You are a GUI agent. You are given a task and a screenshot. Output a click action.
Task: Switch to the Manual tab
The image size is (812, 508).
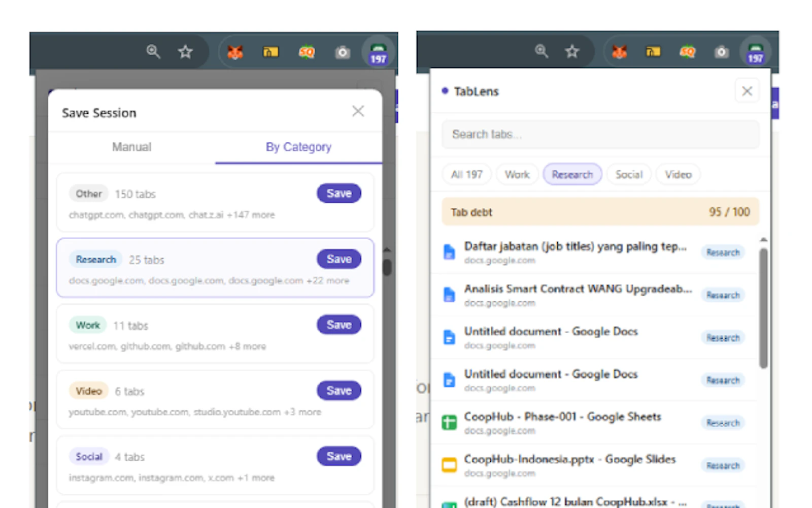pyautogui.click(x=131, y=147)
